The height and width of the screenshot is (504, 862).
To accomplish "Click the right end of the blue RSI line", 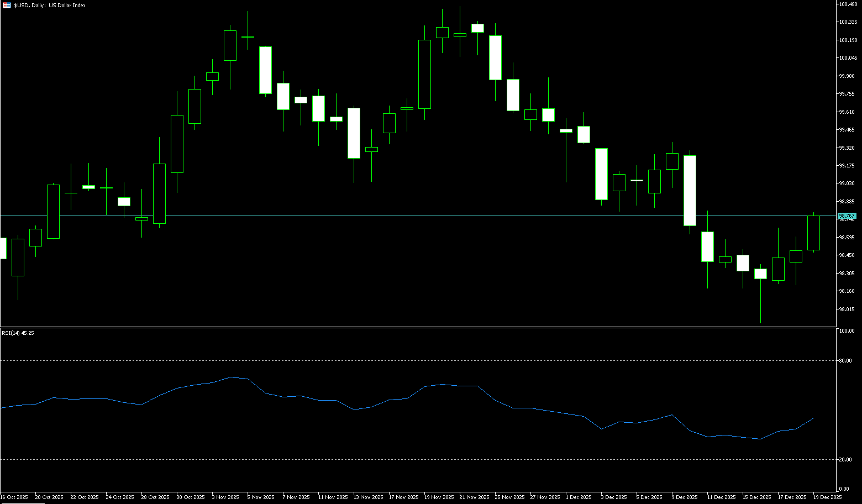I will tap(813, 419).
